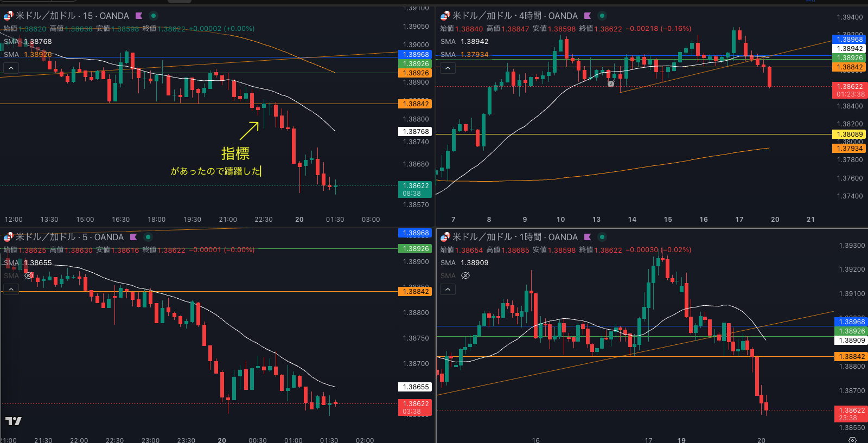Click the 指標 text annotation on the 15-minute chart
Image resolution: width=868 pixels, height=443 pixels.
pyautogui.click(x=235, y=153)
